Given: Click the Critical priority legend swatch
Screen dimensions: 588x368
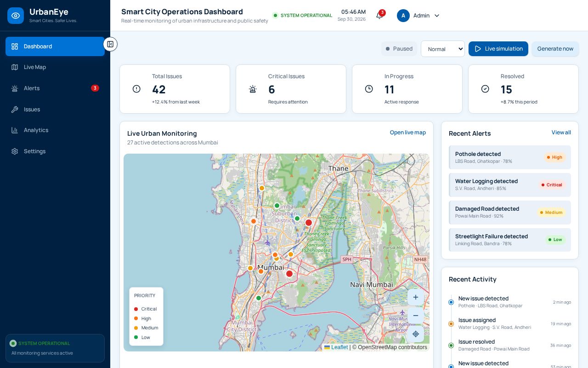Looking at the screenshot, I should coord(136,309).
